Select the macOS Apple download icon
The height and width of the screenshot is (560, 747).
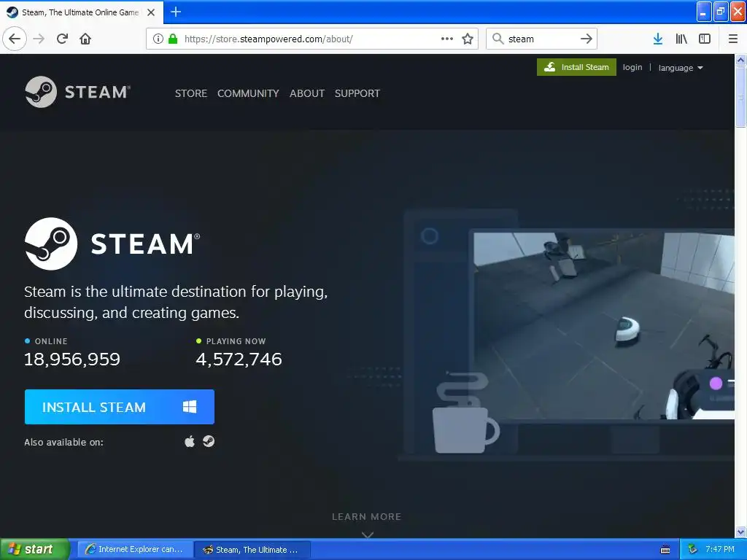pyautogui.click(x=190, y=441)
